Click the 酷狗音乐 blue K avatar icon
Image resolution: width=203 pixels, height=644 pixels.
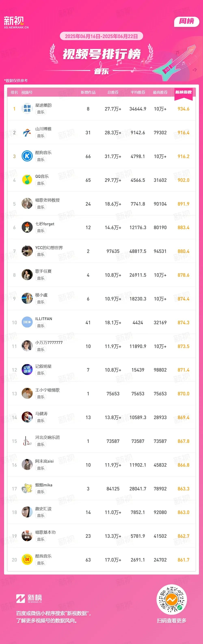click(27, 156)
